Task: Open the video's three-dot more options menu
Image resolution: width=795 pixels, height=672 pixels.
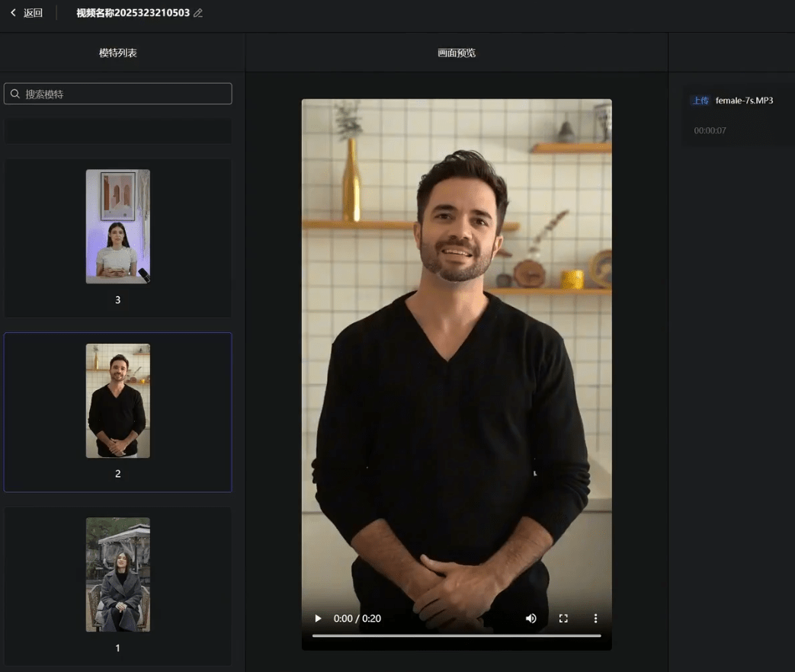Action: coord(595,619)
